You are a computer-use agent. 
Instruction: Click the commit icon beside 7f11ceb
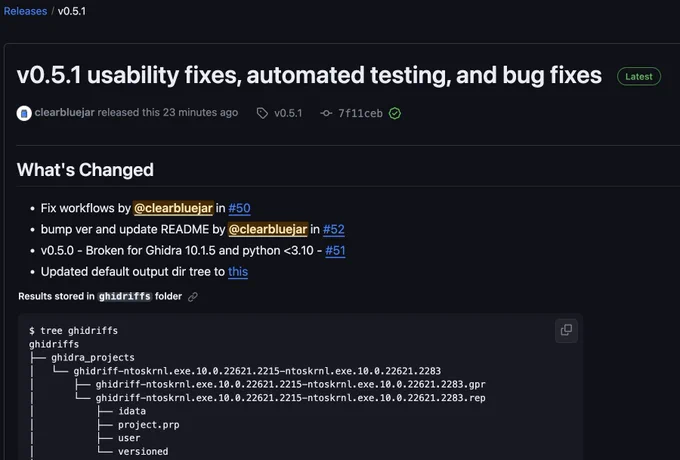pos(326,113)
